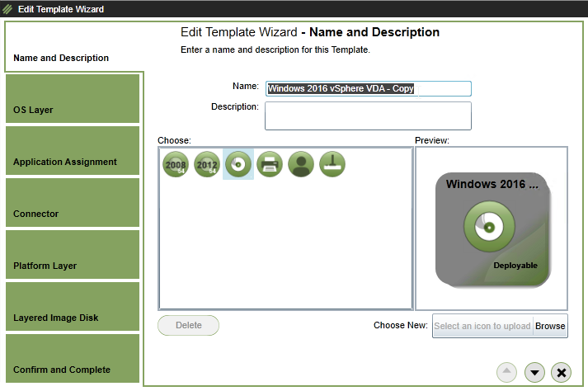Choose the broom cleanup icon
This screenshot has width=588, height=391.
click(332, 164)
